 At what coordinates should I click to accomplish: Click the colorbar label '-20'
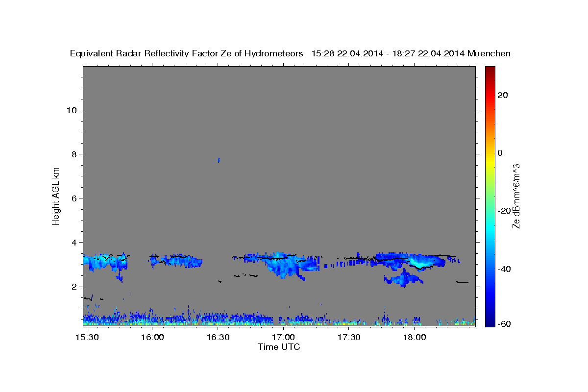click(x=504, y=211)
